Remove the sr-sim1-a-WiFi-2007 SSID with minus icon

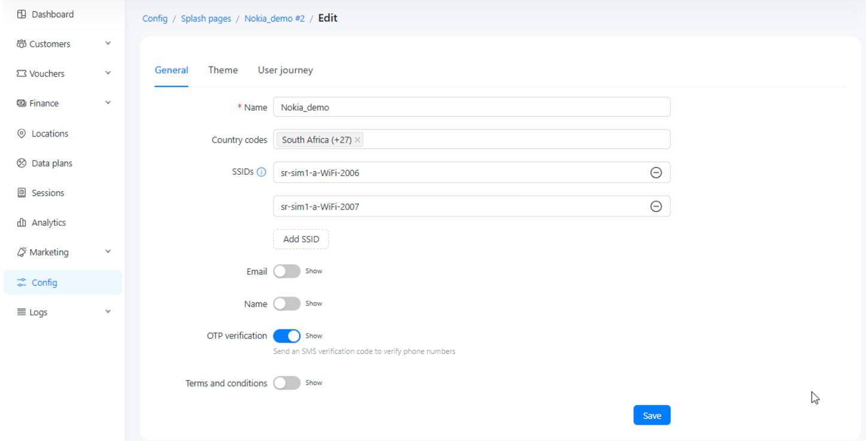tap(656, 206)
